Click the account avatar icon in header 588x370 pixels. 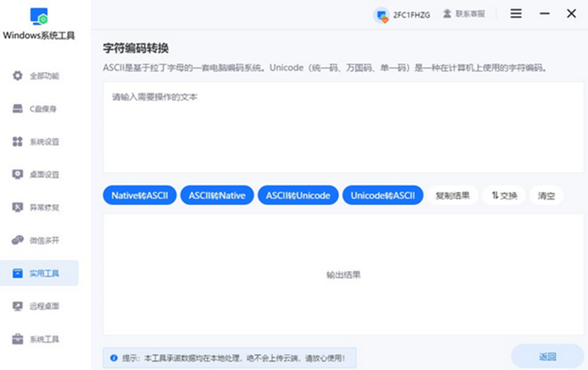coord(382,16)
